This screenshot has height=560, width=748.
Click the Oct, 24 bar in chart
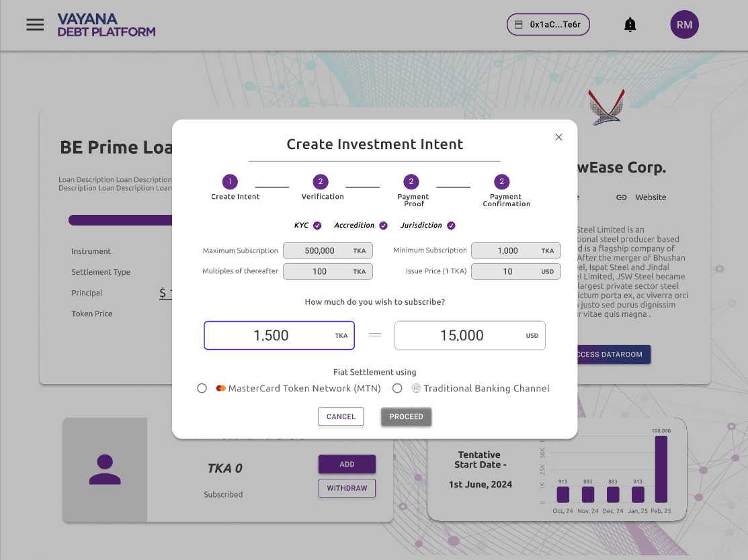[x=563, y=494]
